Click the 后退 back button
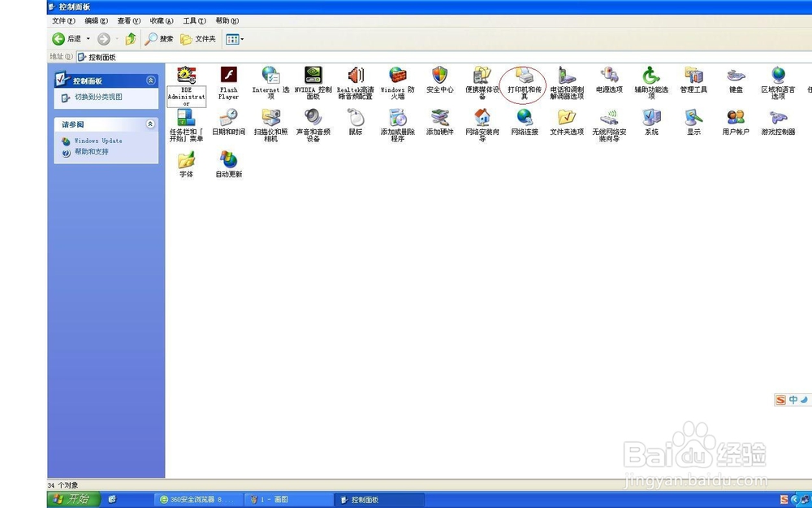The height and width of the screenshot is (508, 812). point(67,39)
